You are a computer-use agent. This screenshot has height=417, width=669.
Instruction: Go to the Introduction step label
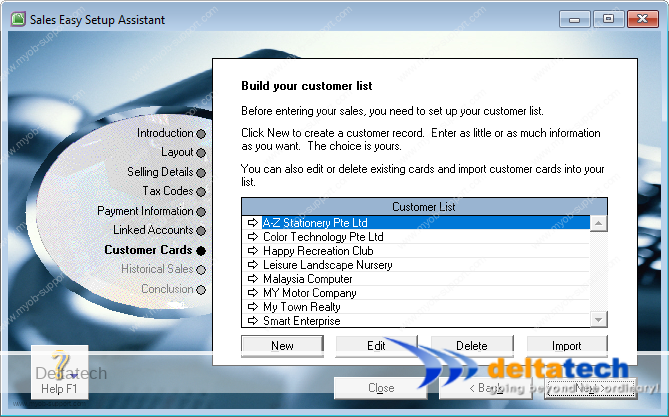165,133
